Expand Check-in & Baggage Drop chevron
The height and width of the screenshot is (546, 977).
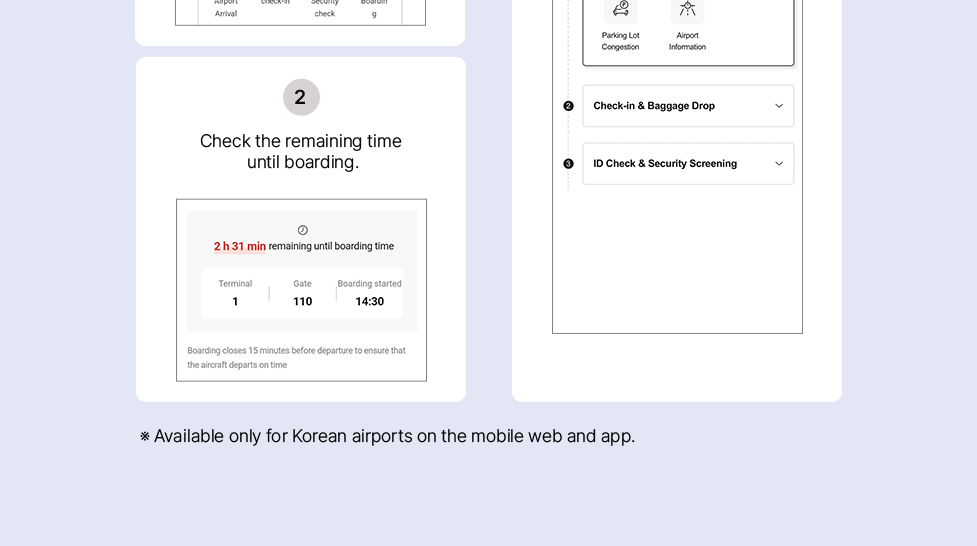[x=779, y=106]
